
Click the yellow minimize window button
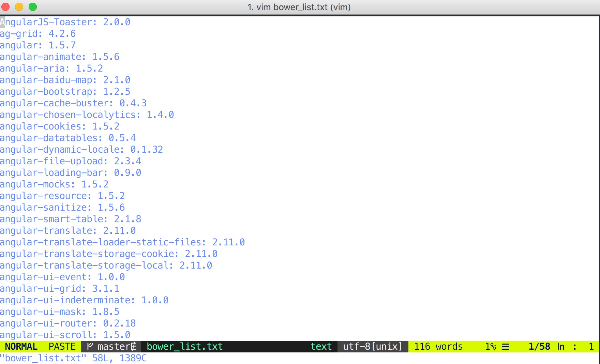(x=19, y=7)
